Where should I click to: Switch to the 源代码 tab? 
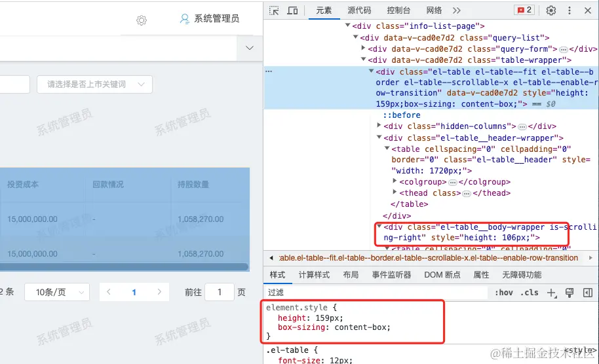pyautogui.click(x=359, y=10)
